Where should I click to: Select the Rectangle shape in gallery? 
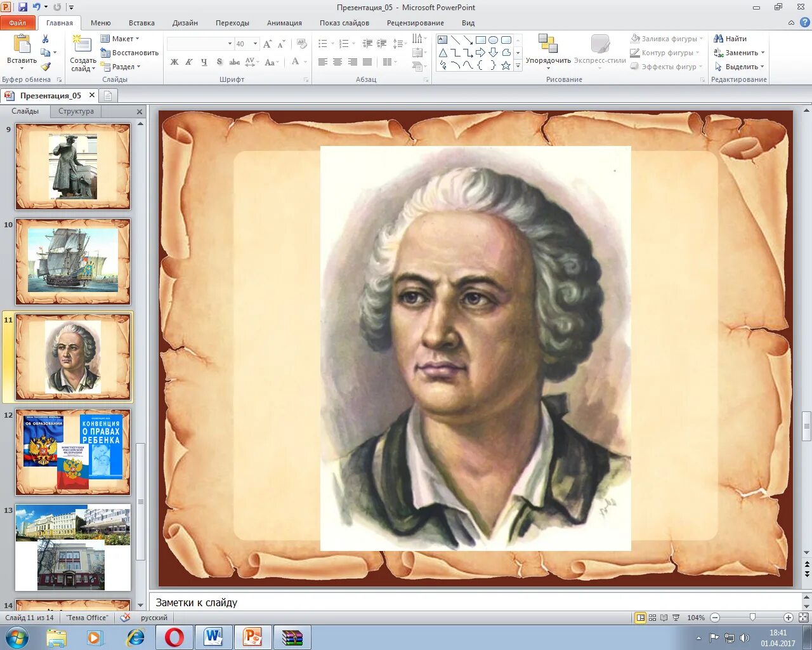click(x=481, y=40)
